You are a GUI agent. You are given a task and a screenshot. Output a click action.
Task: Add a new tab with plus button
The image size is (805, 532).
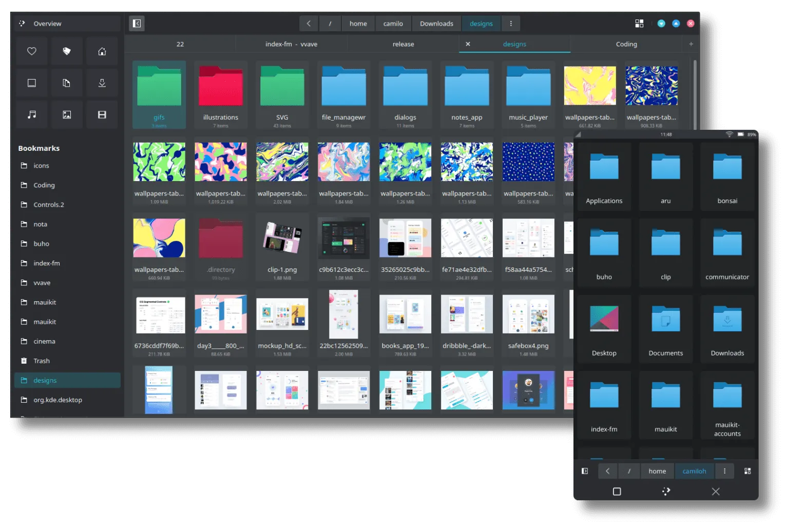[x=691, y=44]
